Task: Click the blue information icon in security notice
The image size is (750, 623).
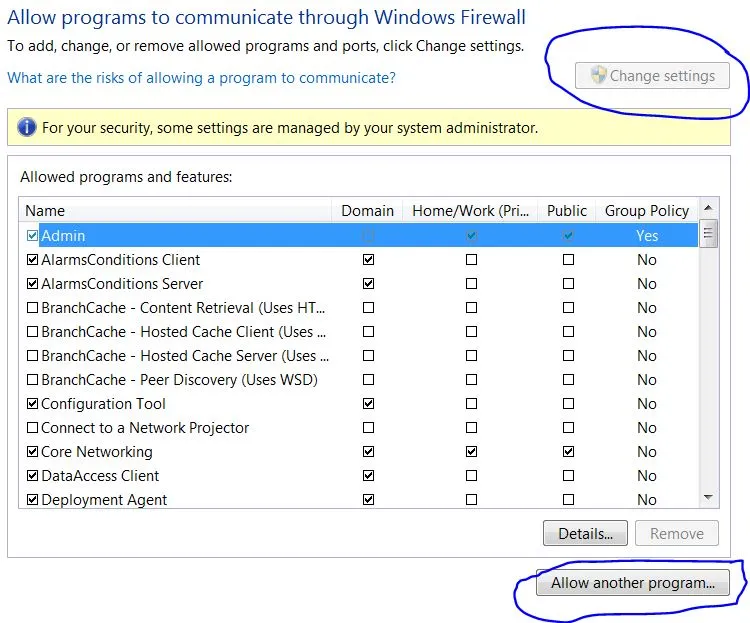Action: tap(26, 127)
